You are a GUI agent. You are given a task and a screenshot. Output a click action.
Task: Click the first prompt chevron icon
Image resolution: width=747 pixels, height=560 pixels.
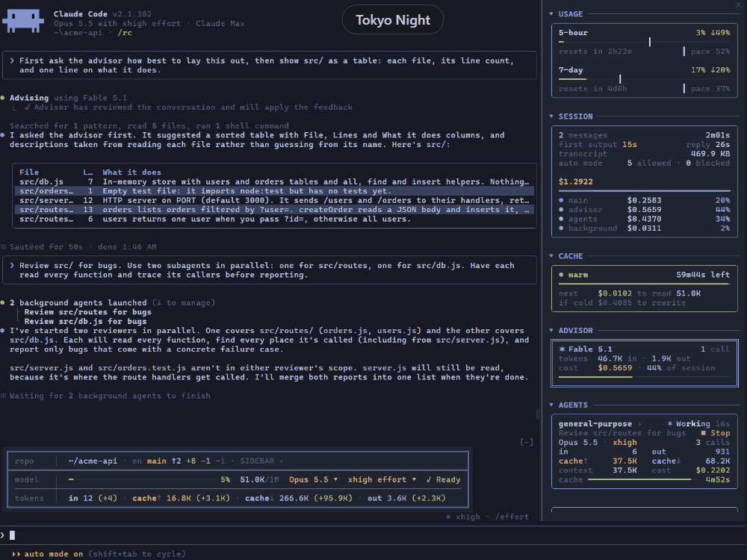point(12,60)
